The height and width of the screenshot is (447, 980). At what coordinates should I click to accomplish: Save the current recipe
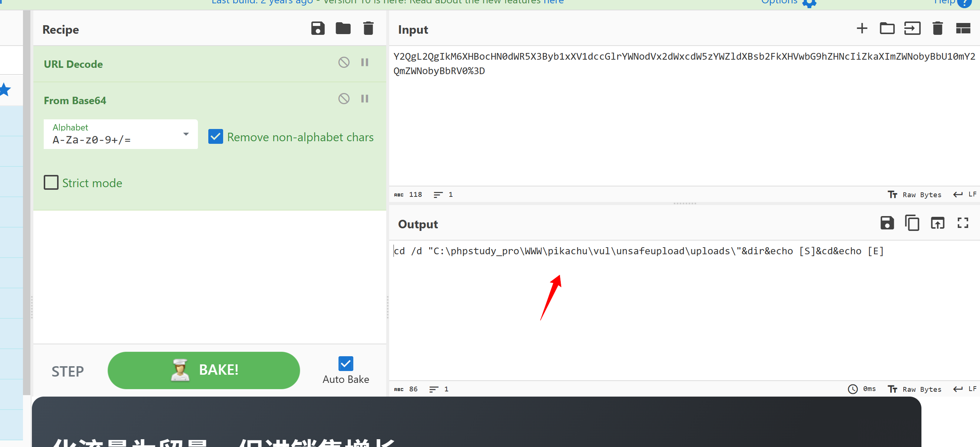(x=318, y=29)
